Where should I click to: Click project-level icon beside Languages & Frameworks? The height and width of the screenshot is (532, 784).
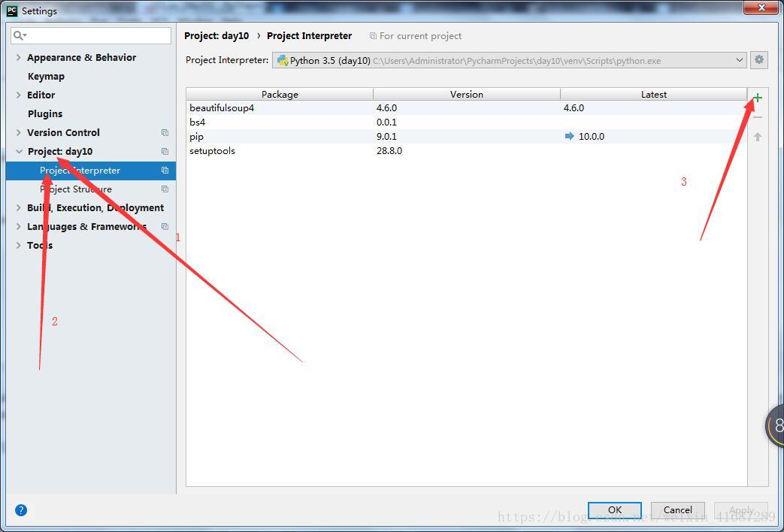point(165,226)
